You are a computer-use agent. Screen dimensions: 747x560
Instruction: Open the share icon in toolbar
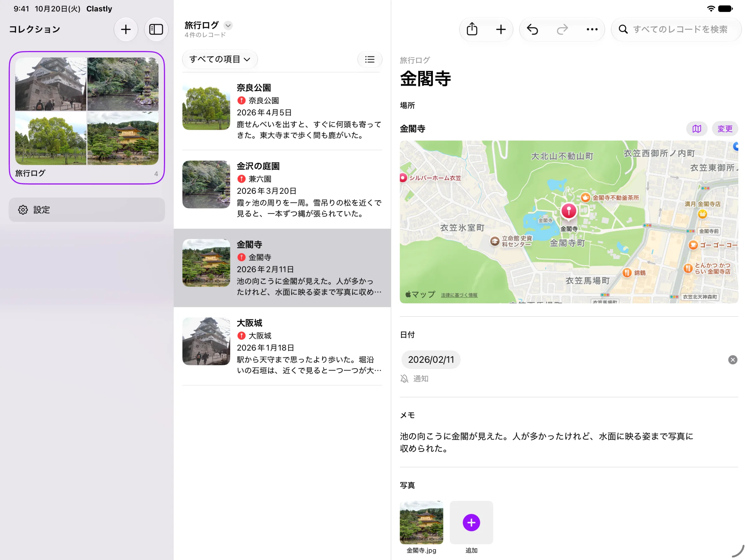(x=472, y=29)
